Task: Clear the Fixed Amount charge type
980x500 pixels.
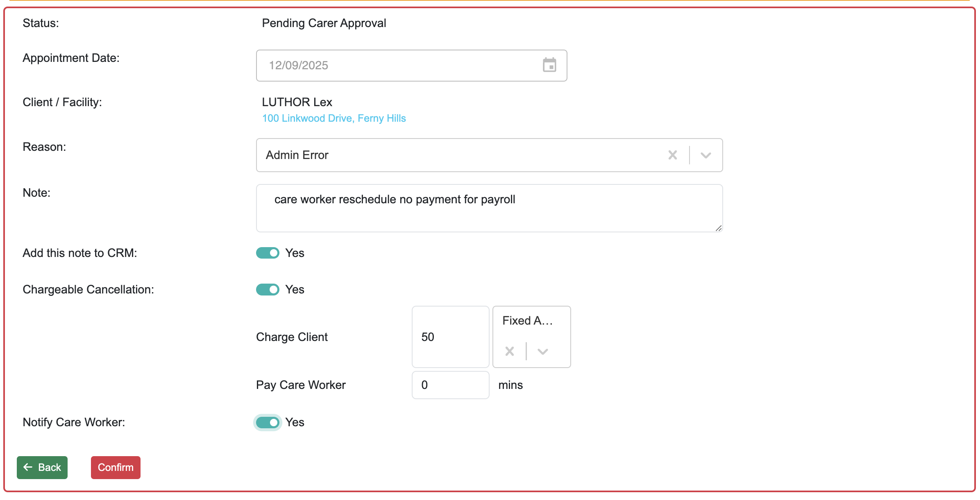Action: [510, 351]
